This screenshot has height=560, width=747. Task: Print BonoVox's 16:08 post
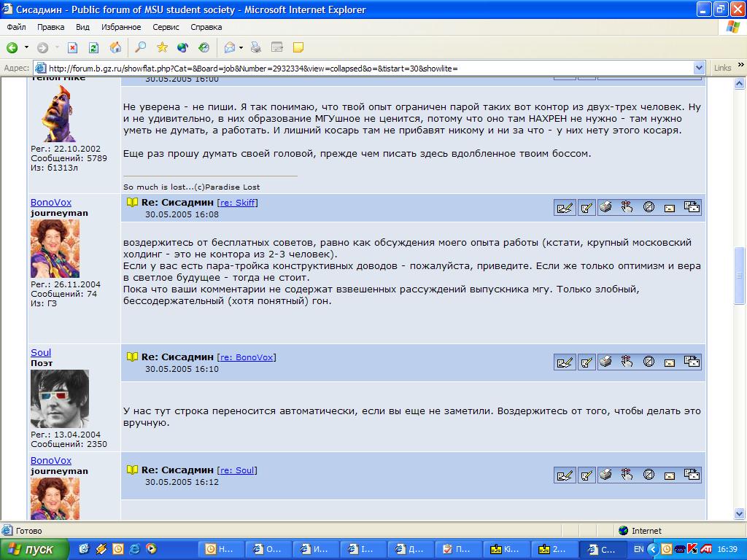tap(605, 207)
